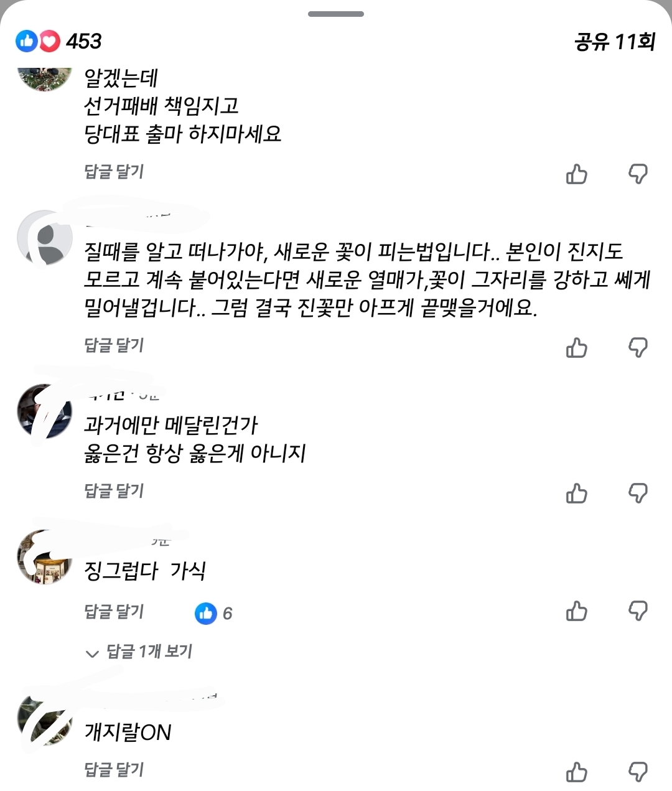Screen dimensions: 672x791
Task: Open default gray avatar commenter profile
Action: tap(45, 238)
